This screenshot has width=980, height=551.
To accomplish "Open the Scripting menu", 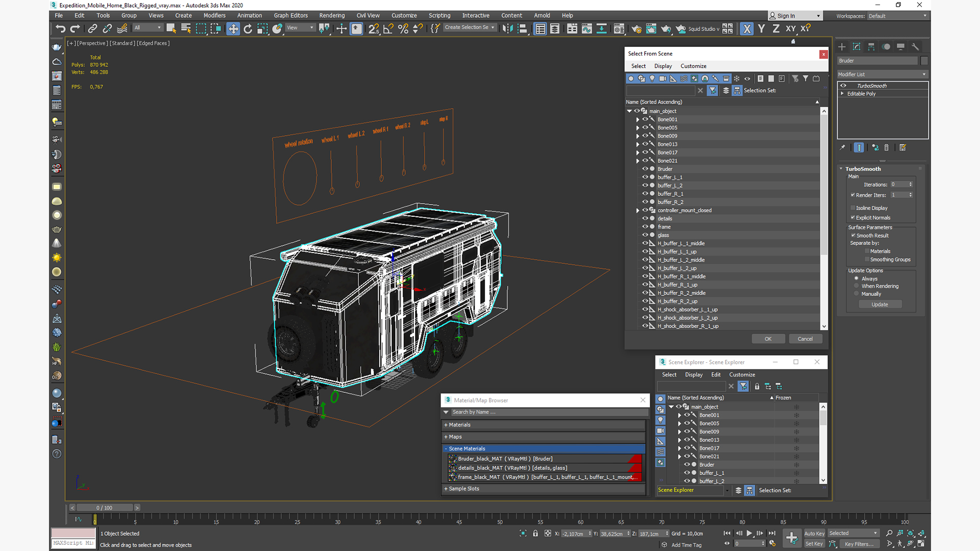I will (x=439, y=15).
